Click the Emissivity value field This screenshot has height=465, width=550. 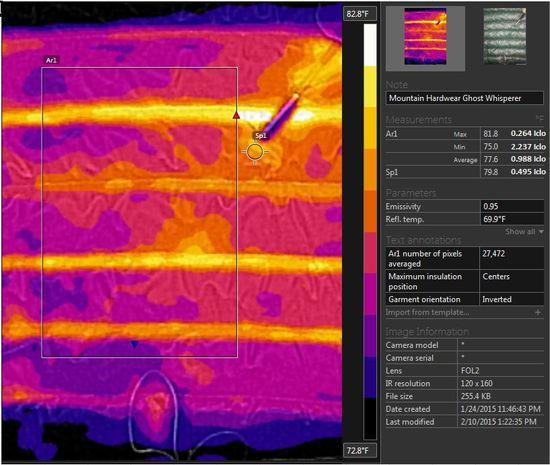(512, 206)
